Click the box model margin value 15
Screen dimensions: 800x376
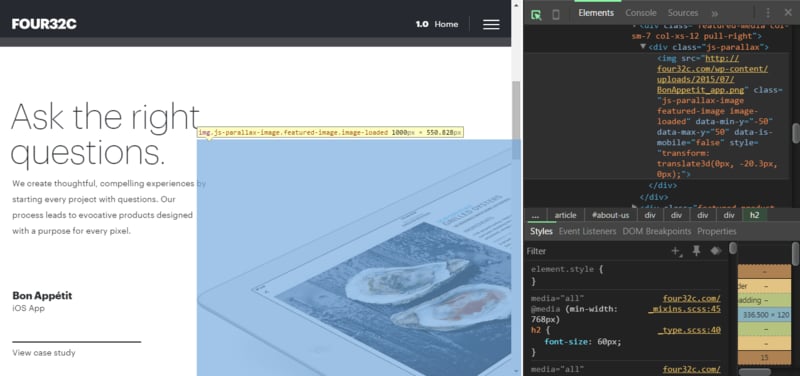(764, 358)
